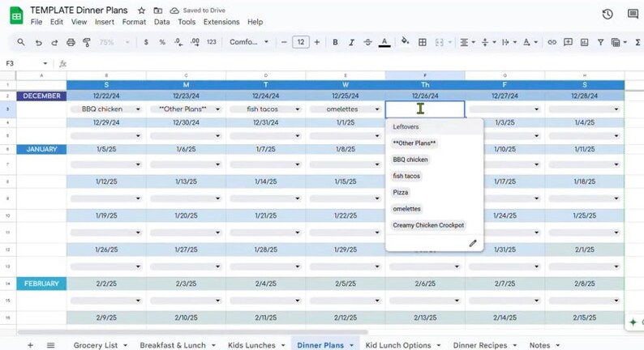
Task: Select the DECEMBER month cell
Action: click(x=41, y=96)
